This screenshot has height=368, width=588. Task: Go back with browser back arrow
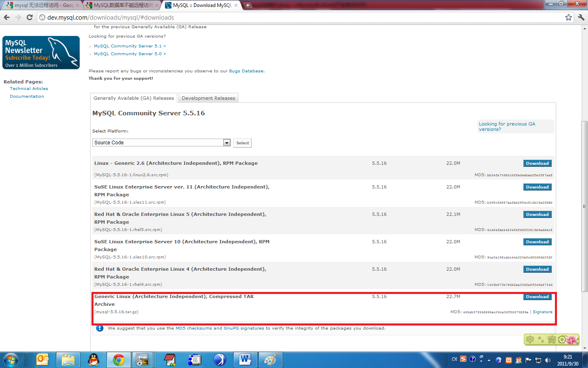click(x=7, y=17)
